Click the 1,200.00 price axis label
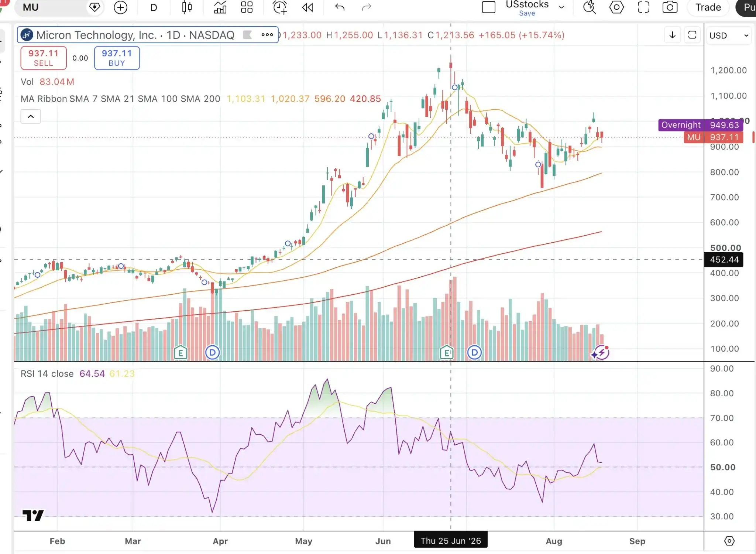 [728, 71]
